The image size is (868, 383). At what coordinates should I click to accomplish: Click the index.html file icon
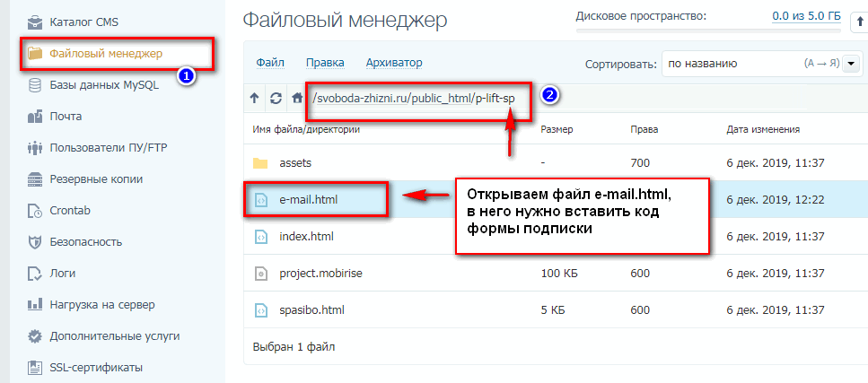click(x=260, y=236)
